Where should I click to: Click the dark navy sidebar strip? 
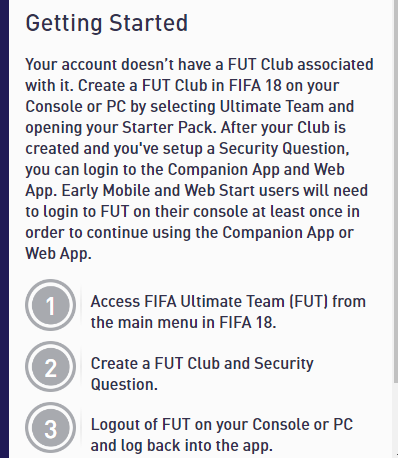[4, 229]
